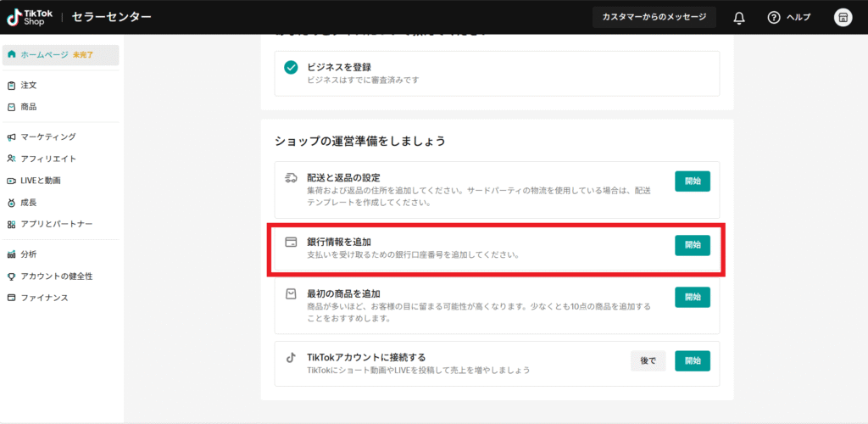Start 配送と返品の設定 with 開始
The width and height of the screenshot is (868, 424).
pyautogui.click(x=693, y=181)
